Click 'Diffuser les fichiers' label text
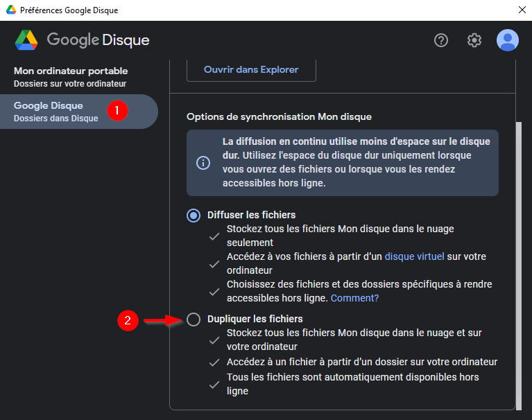 (251, 215)
